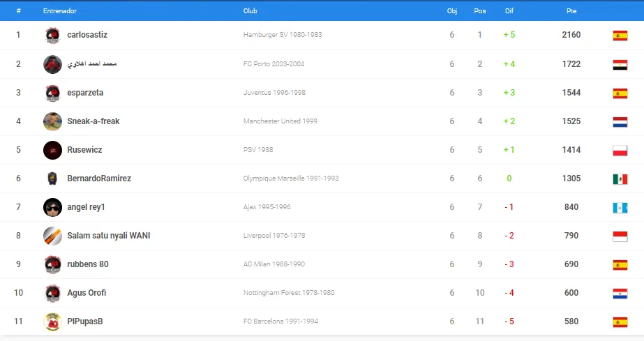644x341 pixels.
Task: Click the difference value + 5
Action: tap(509, 35)
